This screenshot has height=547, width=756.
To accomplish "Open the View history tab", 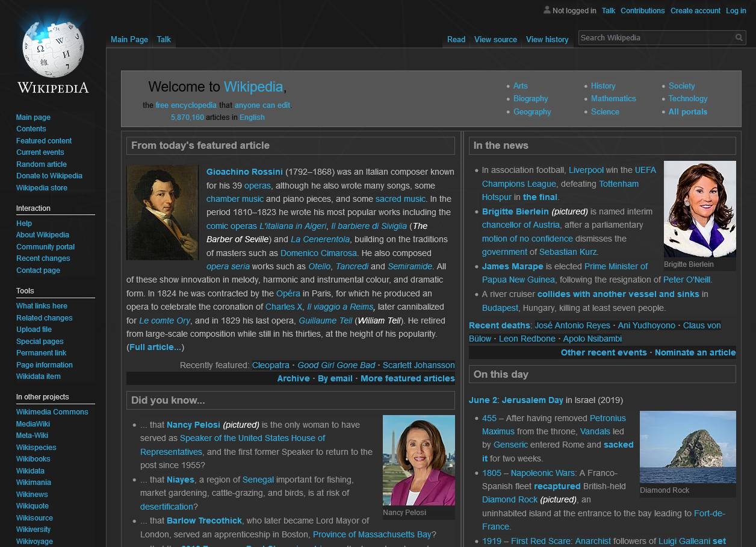I will (547, 39).
